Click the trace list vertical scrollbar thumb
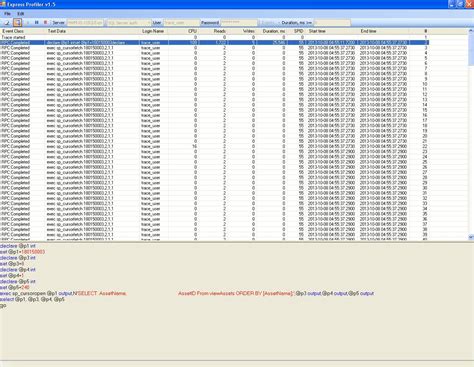Viewport: 474px width, 367px height. pyautogui.click(x=471, y=49)
